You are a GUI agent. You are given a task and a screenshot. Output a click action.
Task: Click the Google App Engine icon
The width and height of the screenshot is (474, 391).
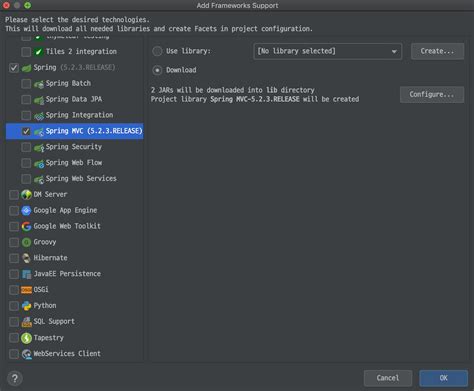click(26, 210)
